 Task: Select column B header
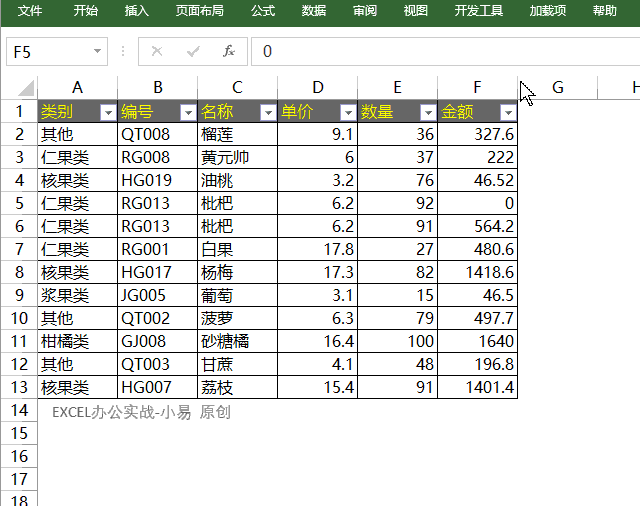[x=158, y=87]
